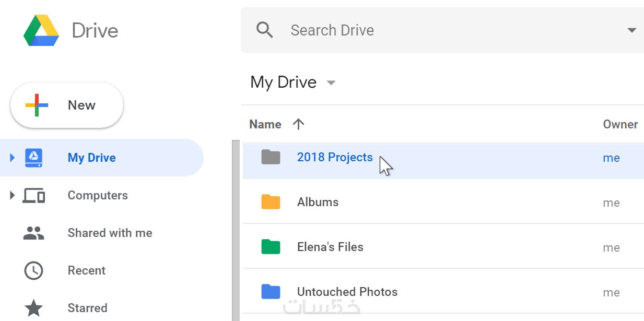The height and width of the screenshot is (321, 644).
Task: Click the search magnifier icon
Action: click(x=265, y=30)
